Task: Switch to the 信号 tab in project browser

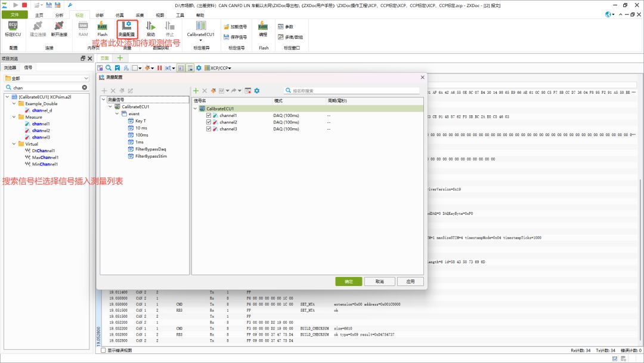Action: [x=28, y=67]
